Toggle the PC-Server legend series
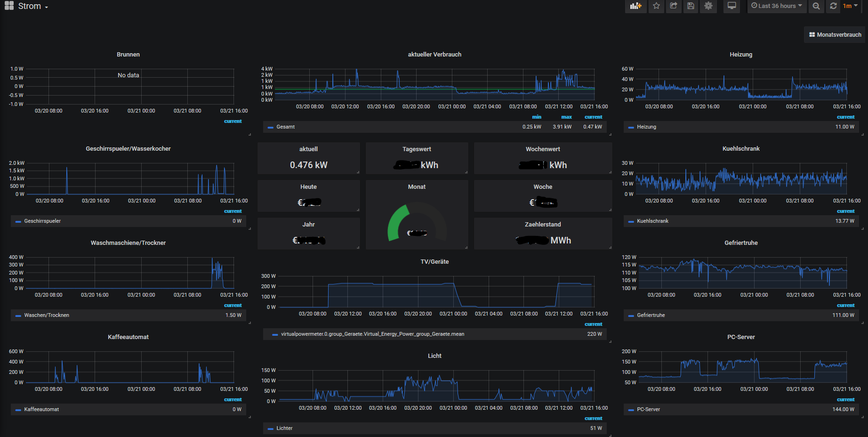The width and height of the screenshot is (868, 437). [648, 409]
